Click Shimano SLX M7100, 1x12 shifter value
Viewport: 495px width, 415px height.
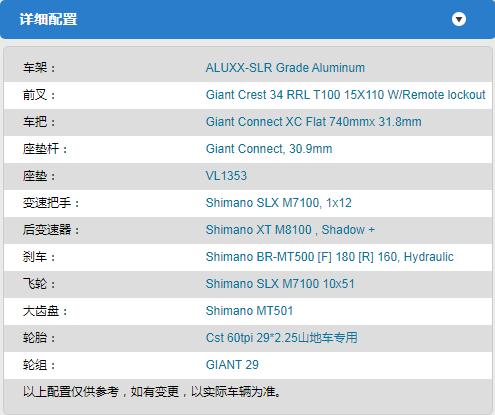(x=279, y=203)
